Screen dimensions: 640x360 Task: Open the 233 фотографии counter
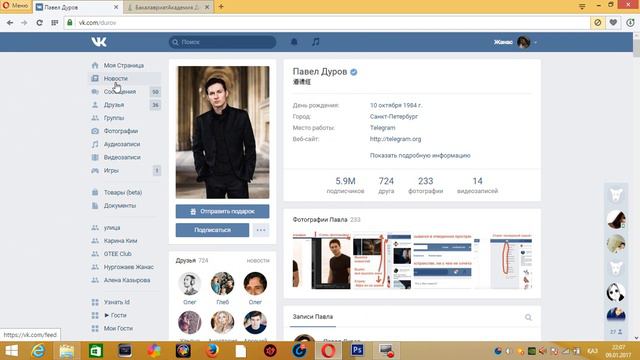tap(425, 185)
